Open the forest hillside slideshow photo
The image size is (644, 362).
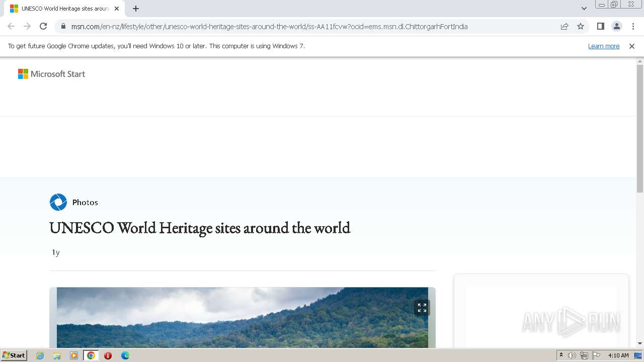click(243, 318)
